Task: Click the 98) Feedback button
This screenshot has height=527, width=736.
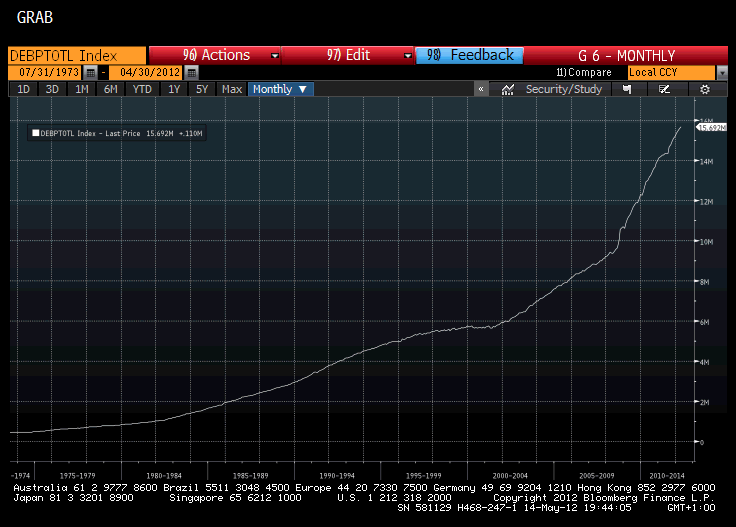Action: point(469,55)
